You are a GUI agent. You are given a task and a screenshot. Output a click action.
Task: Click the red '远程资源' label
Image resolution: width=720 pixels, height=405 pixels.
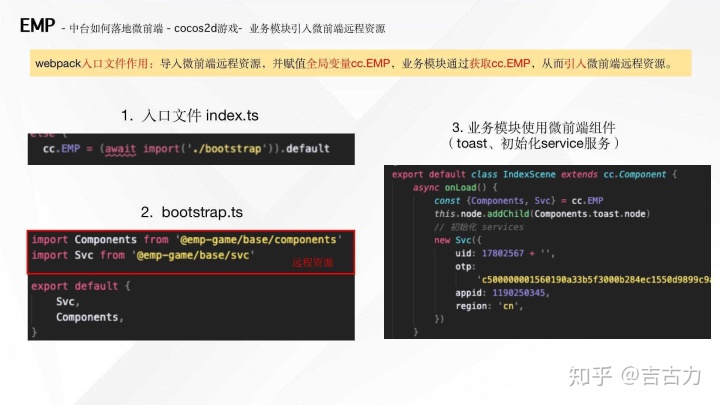click(x=313, y=263)
